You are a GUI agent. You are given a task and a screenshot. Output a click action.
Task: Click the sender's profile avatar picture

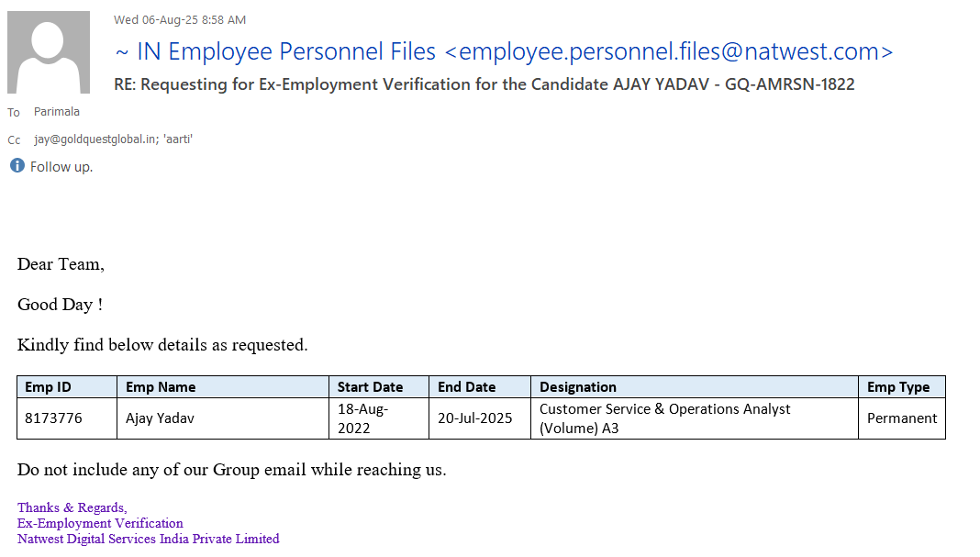[x=49, y=52]
